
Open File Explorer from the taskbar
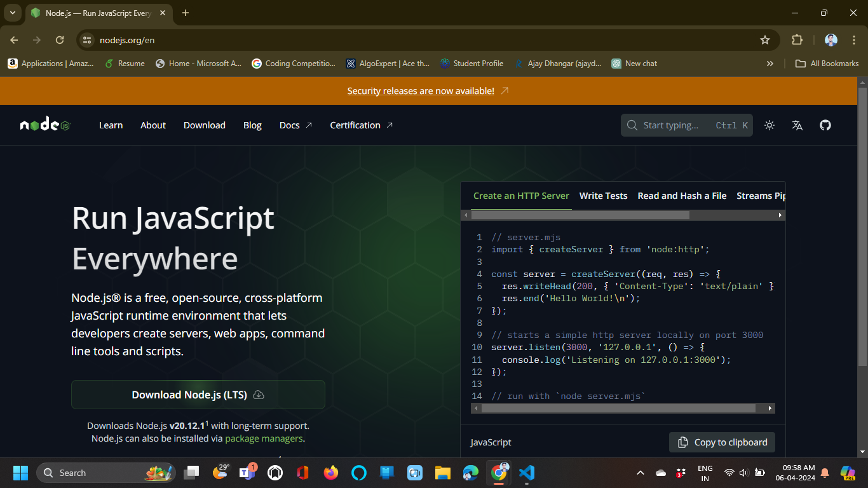(443, 473)
